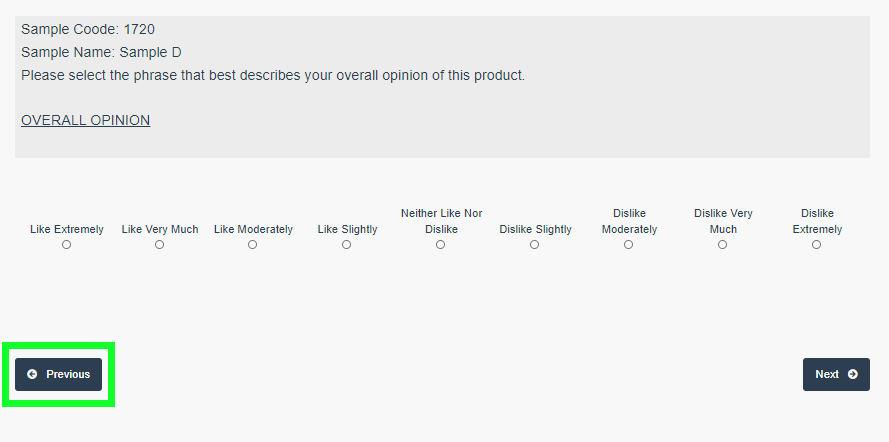This screenshot has width=889, height=442.
Task: Click the left arrow icon on Previous
Action: tap(33, 374)
